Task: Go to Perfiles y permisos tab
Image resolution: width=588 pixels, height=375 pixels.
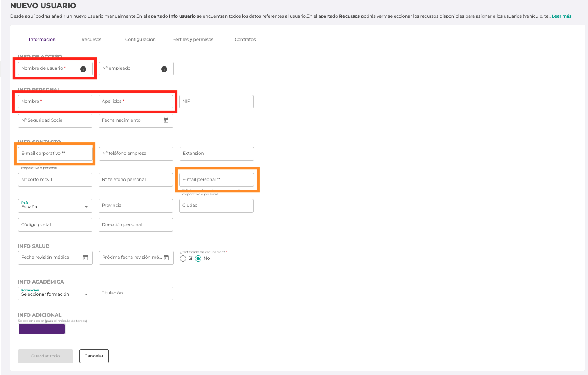Action: coord(193,40)
